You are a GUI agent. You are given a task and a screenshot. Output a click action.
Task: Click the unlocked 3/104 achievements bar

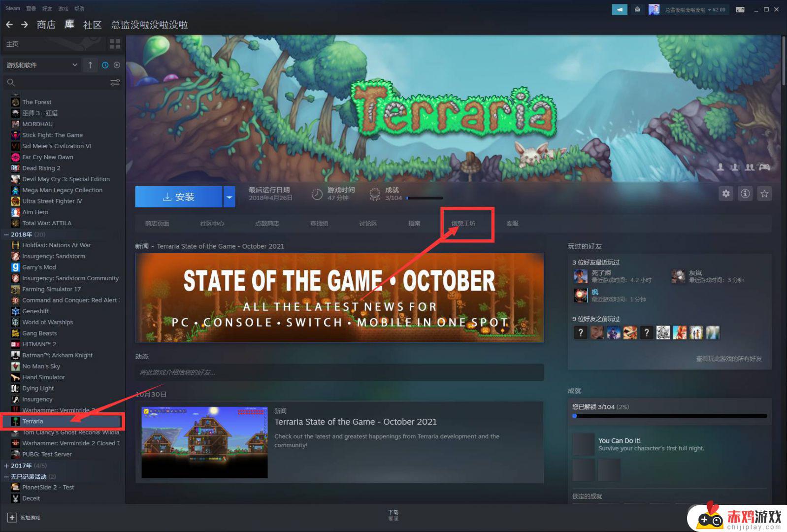pyautogui.click(x=670, y=416)
